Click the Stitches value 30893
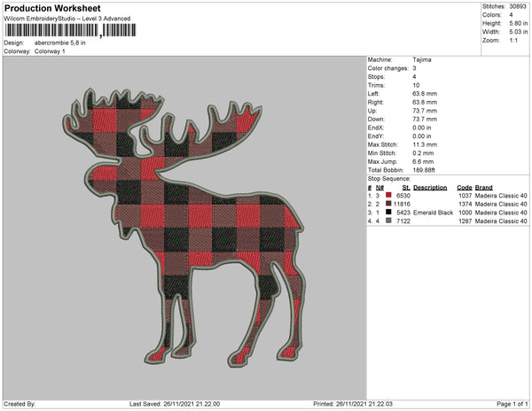The width and height of the screenshot is (532, 411). coord(518,6)
